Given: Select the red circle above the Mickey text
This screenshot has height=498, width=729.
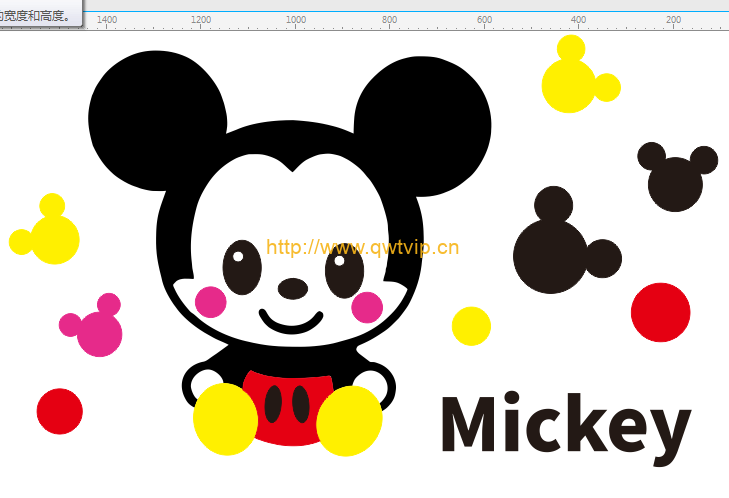Looking at the screenshot, I should 660,312.
